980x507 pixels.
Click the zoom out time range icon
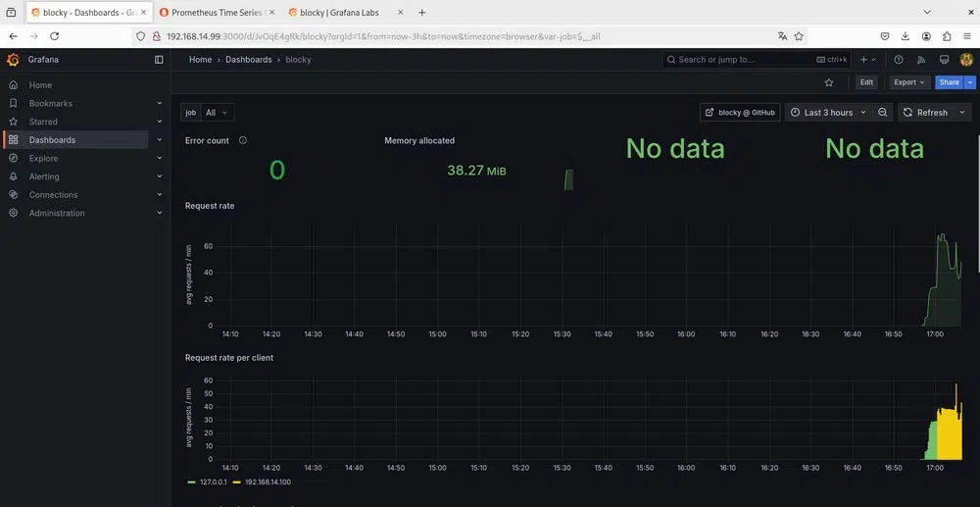tap(883, 113)
